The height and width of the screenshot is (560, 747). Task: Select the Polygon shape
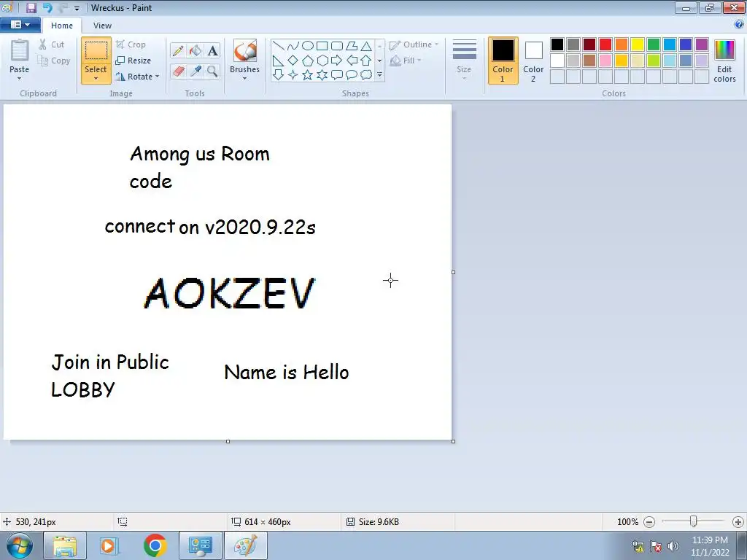[352, 46]
